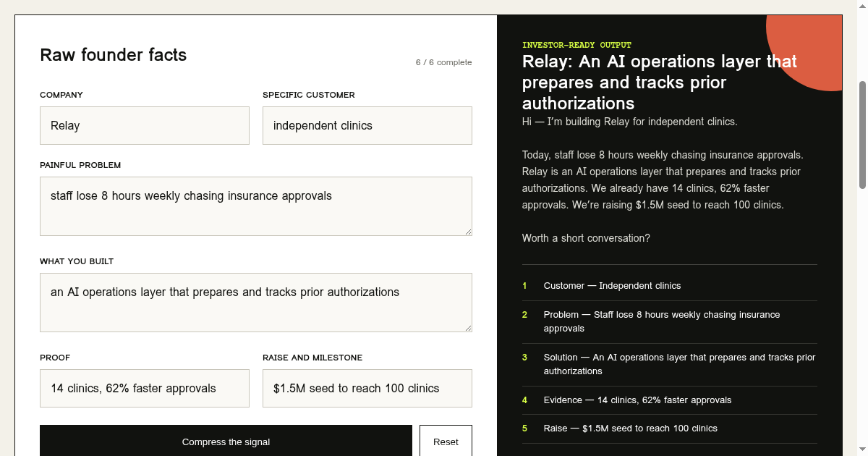
Task: Click the What You Built textarea
Action: click(256, 303)
